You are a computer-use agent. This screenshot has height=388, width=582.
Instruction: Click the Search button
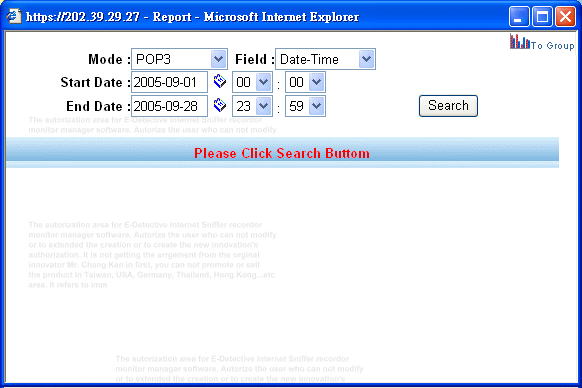(448, 106)
